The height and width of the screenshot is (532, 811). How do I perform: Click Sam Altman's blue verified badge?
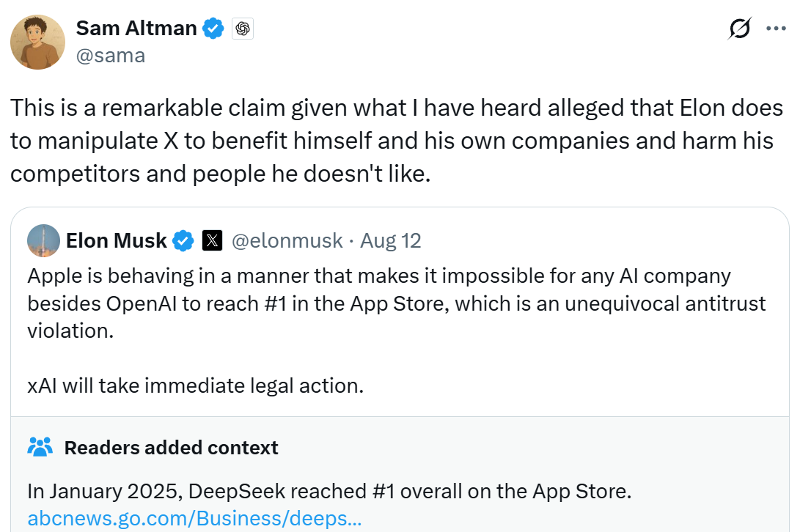coord(213,29)
